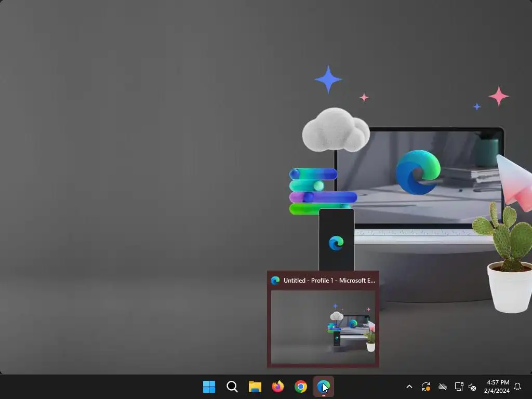Image resolution: width=532 pixels, height=399 pixels.
Task: Click the Edge icon in the preview header
Action: tap(275, 280)
